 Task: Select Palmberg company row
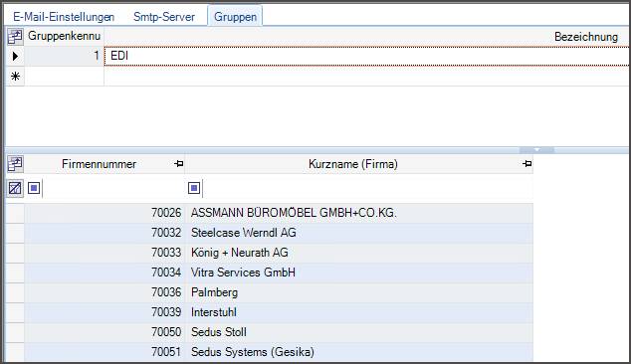(359, 292)
